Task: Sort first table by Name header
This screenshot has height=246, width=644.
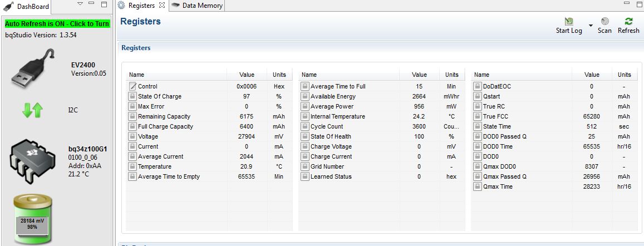Action: tap(176, 75)
